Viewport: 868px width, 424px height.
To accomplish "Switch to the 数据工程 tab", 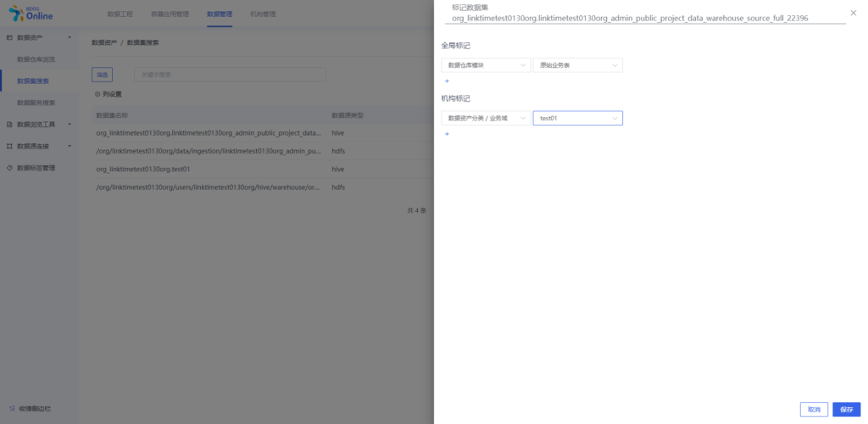I will tap(120, 14).
